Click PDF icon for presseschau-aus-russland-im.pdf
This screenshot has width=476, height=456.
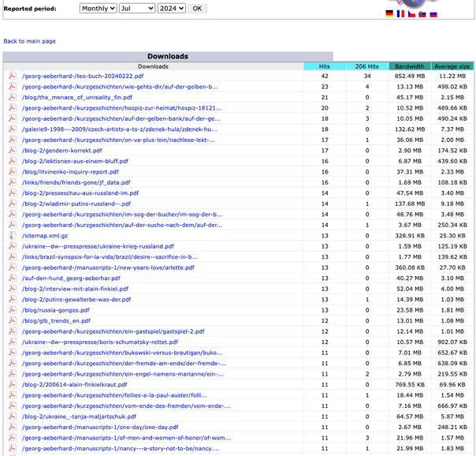click(x=13, y=192)
